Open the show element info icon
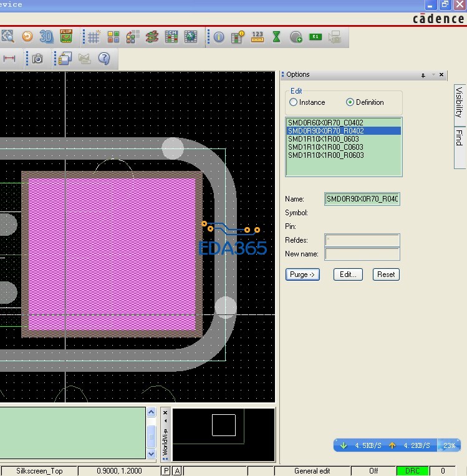The image size is (467, 476). point(219,37)
